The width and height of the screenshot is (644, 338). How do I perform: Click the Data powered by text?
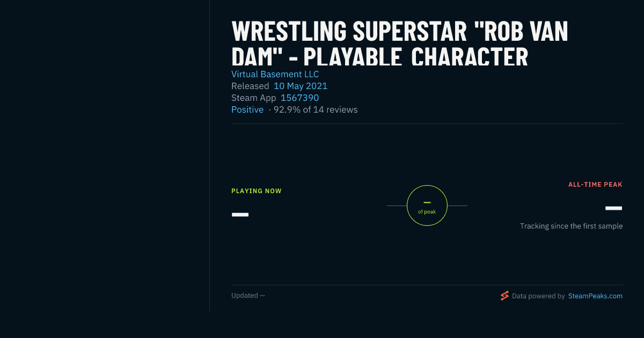[x=538, y=296]
